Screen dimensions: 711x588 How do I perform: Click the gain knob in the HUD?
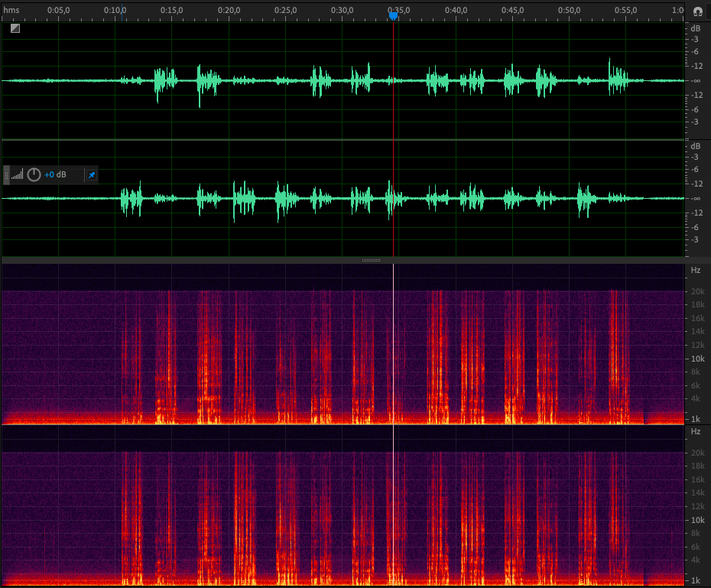coord(34,175)
